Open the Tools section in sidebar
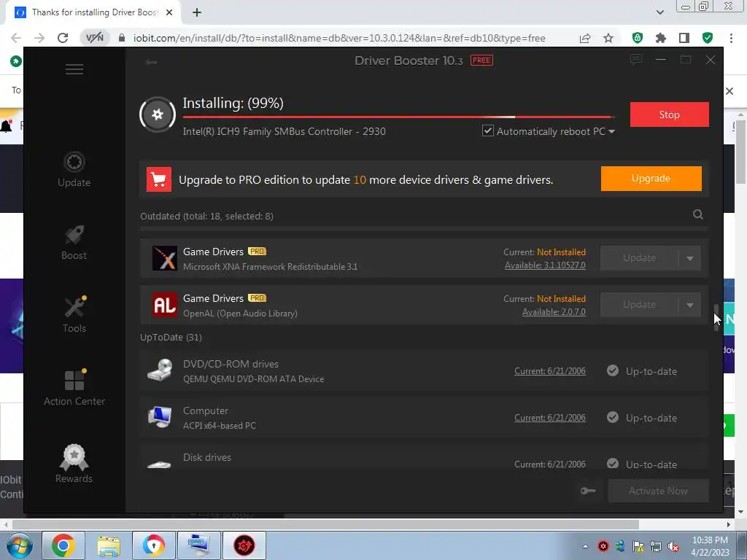The image size is (747, 560). pos(74,315)
